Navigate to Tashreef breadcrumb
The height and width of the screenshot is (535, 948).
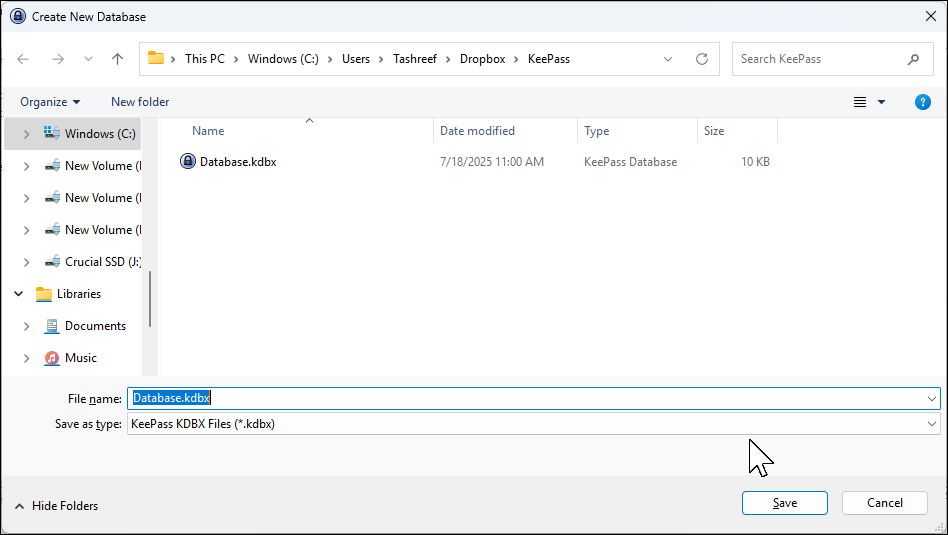pos(415,59)
